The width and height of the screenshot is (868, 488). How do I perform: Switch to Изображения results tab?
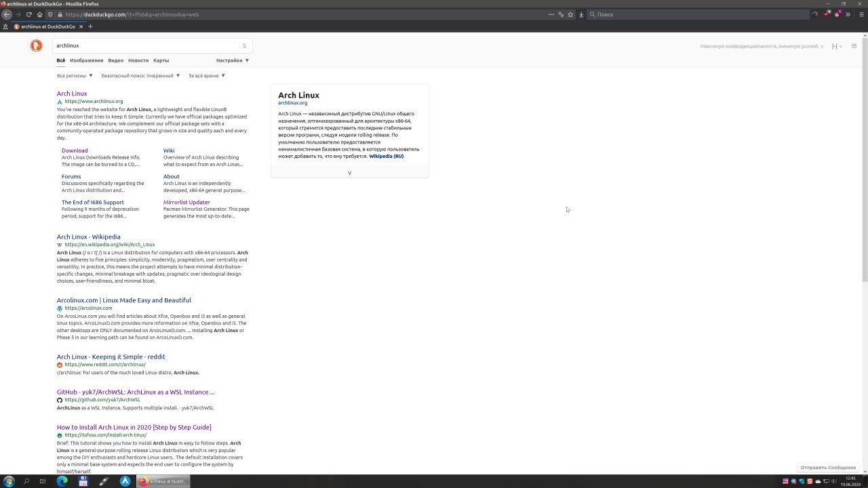click(x=87, y=60)
